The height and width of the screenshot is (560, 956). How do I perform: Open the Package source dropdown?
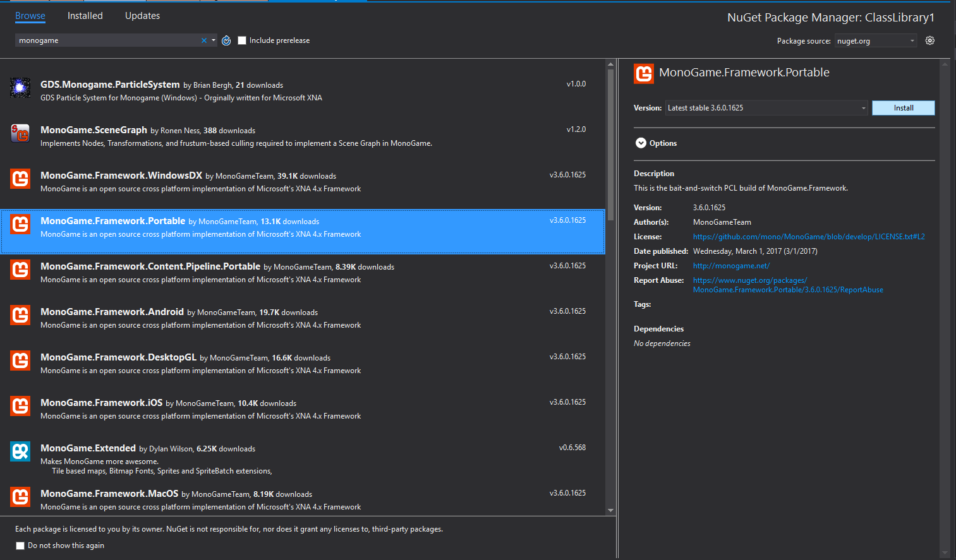tap(876, 41)
